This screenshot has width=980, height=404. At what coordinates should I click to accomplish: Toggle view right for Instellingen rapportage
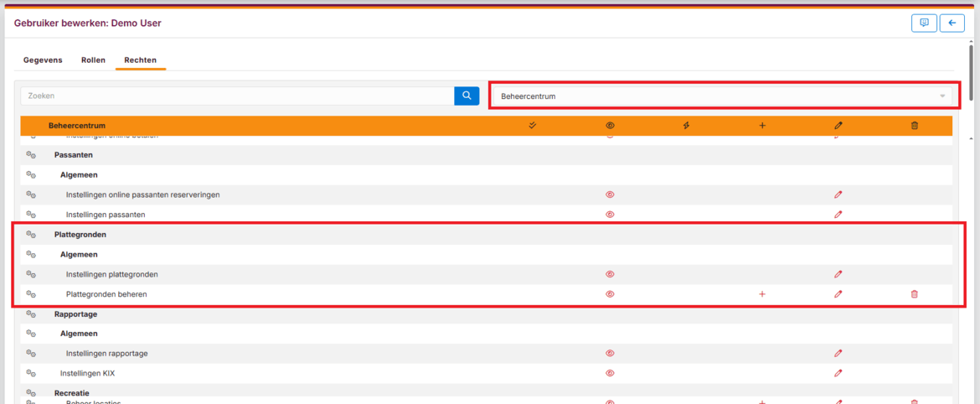[x=610, y=354]
